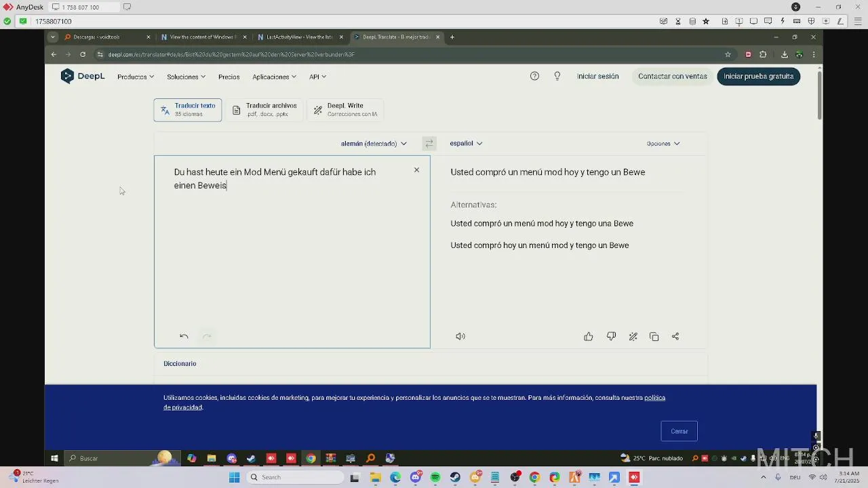This screenshot has height=488, width=868.
Task: Open a new Chrome tab
Action: (452, 37)
